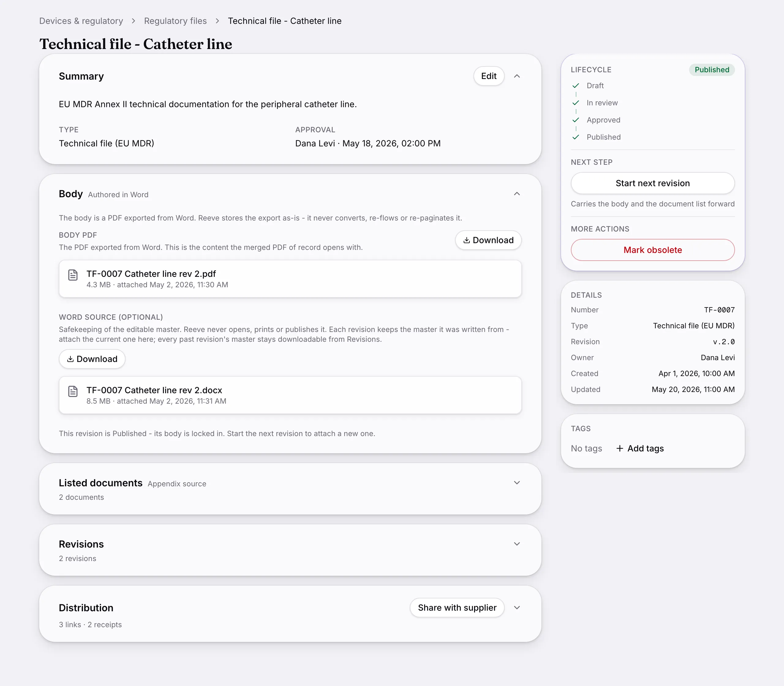
Task: Expand the Distribution section
Action: pos(517,608)
